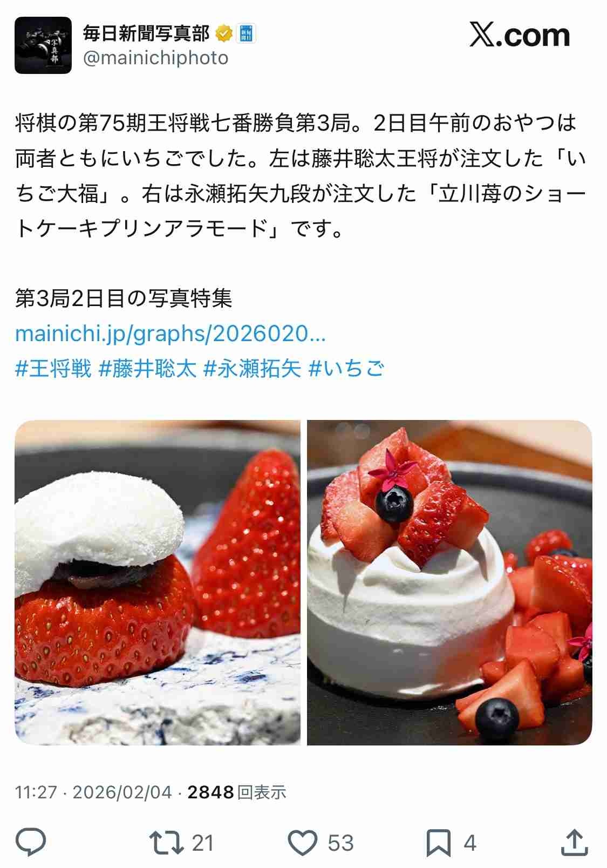607x868 pixels.
Task: Open the @mainichiphoto handle
Action: tap(155, 58)
